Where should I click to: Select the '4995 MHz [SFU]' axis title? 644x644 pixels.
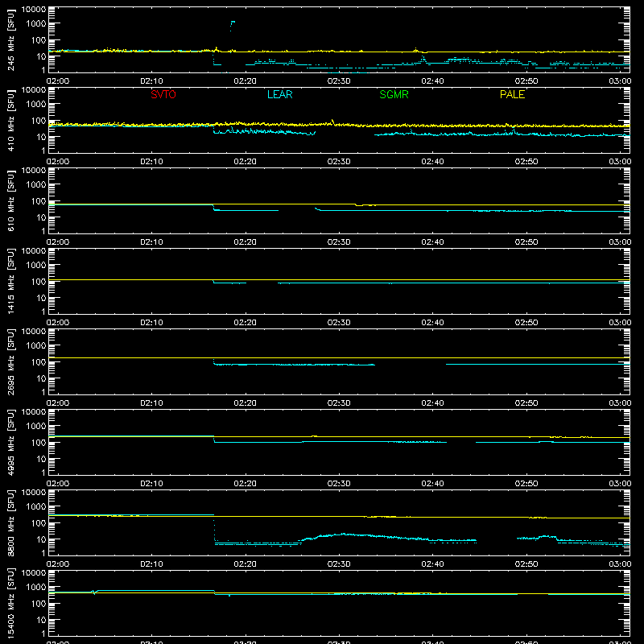(x=10, y=442)
